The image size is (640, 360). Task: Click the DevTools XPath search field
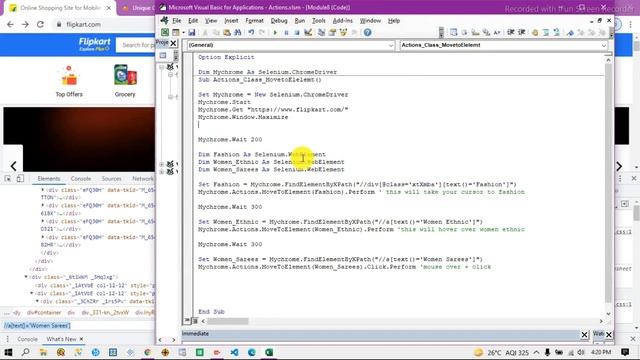coord(78,326)
